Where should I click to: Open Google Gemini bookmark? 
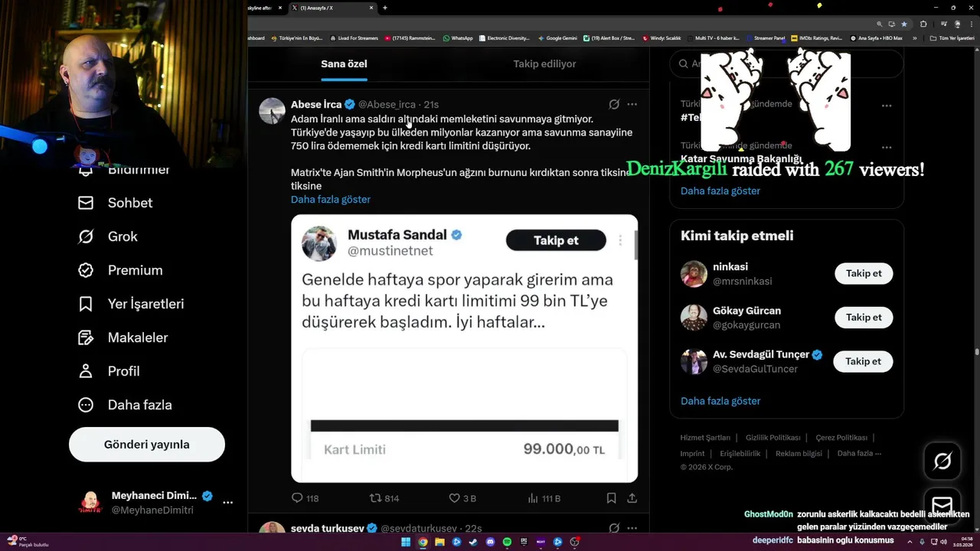coord(557,37)
